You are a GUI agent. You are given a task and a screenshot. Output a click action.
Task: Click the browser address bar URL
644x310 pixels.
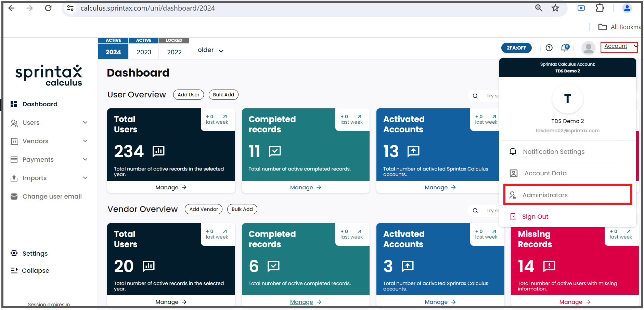click(x=147, y=8)
